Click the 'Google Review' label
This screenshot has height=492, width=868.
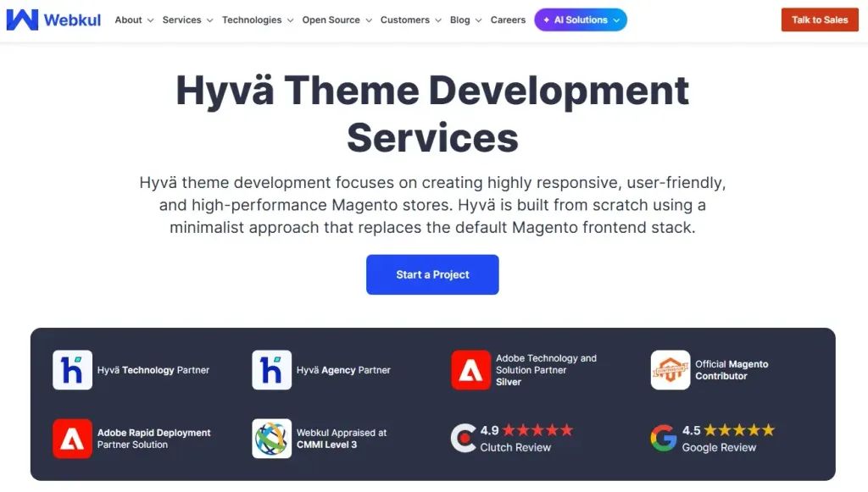click(x=719, y=448)
